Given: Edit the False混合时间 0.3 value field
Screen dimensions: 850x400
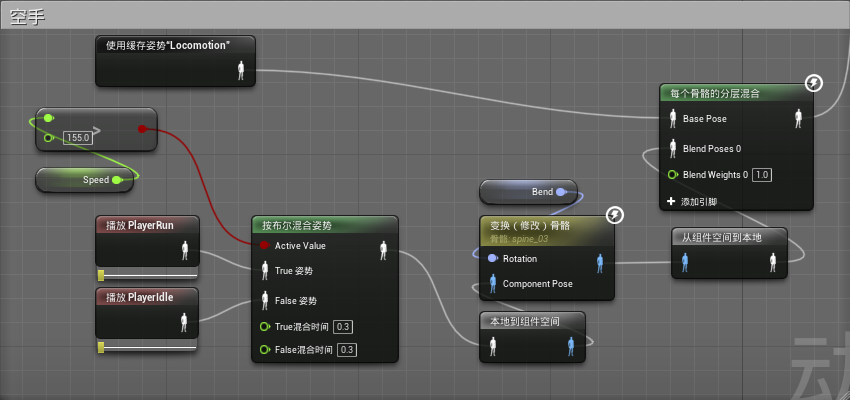Looking at the screenshot, I should 347,349.
